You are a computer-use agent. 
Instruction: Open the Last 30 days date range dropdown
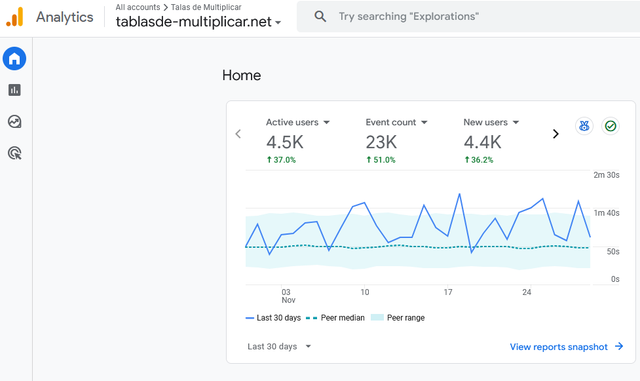tap(279, 346)
